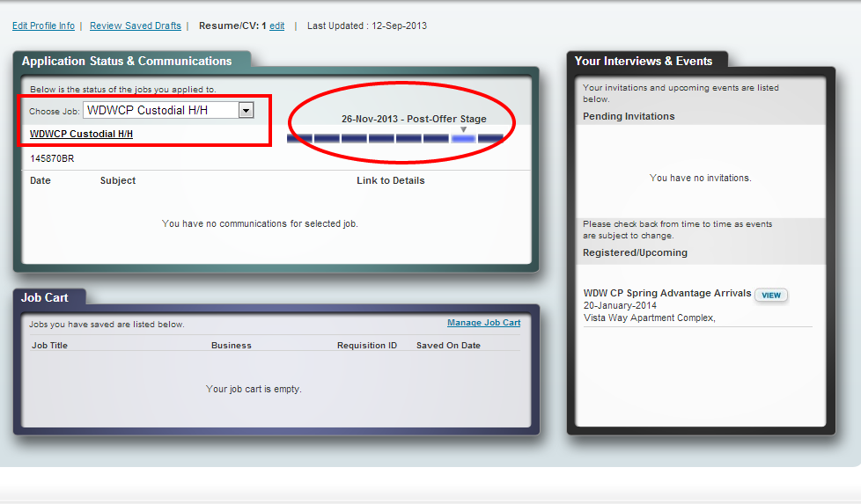Click the last segment of progress bar

coord(490,139)
